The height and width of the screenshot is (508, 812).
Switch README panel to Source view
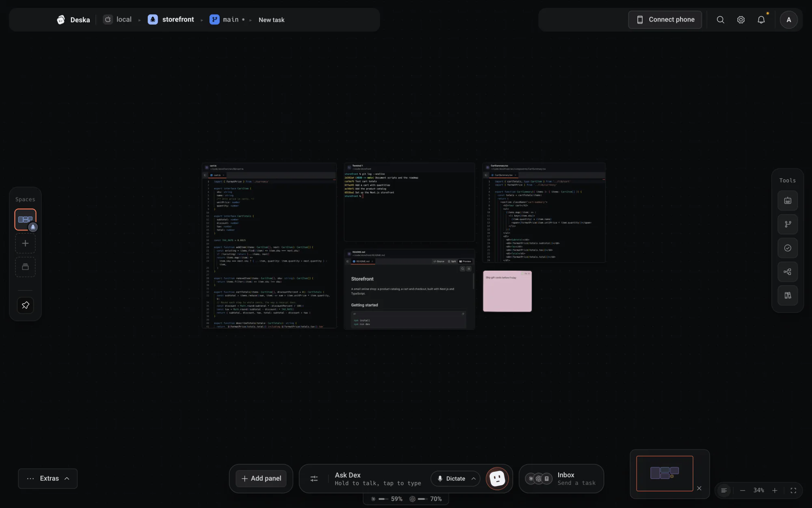439,261
